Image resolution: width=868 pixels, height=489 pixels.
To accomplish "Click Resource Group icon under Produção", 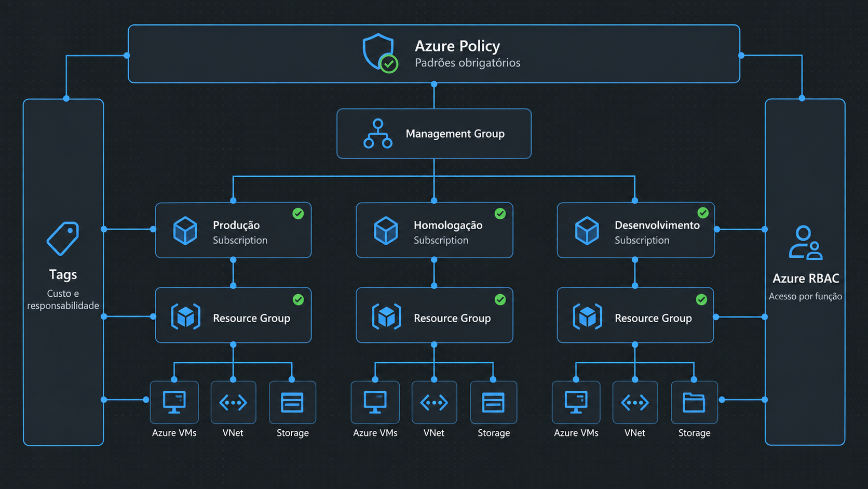I will pos(186,316).
